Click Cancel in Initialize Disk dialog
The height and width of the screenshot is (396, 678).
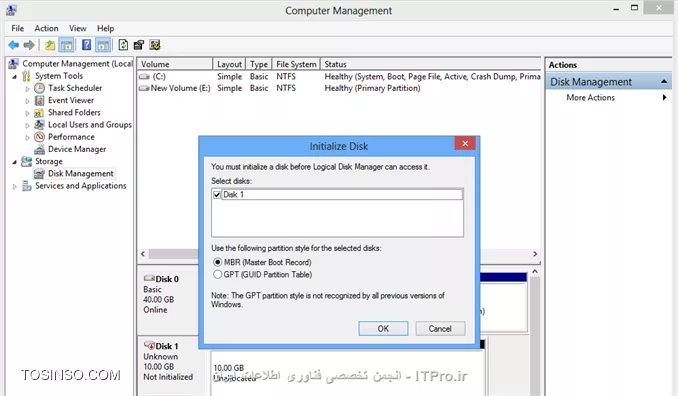(440, 329)
